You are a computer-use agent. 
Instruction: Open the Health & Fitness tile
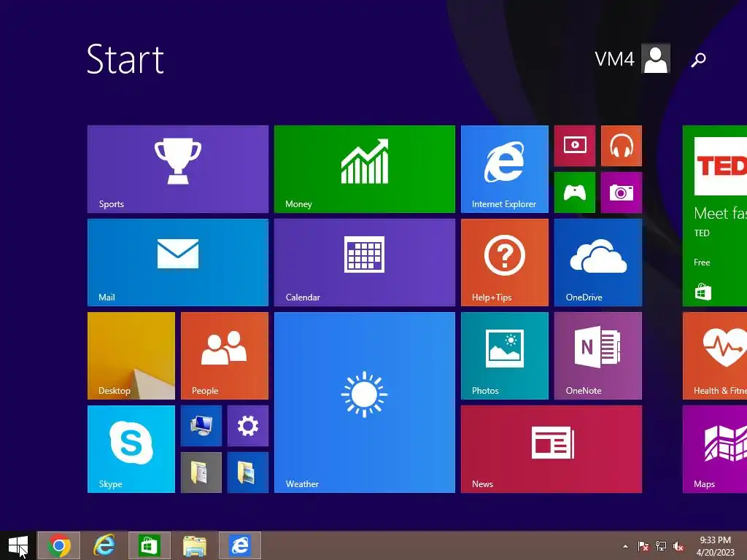coord(715,356)
